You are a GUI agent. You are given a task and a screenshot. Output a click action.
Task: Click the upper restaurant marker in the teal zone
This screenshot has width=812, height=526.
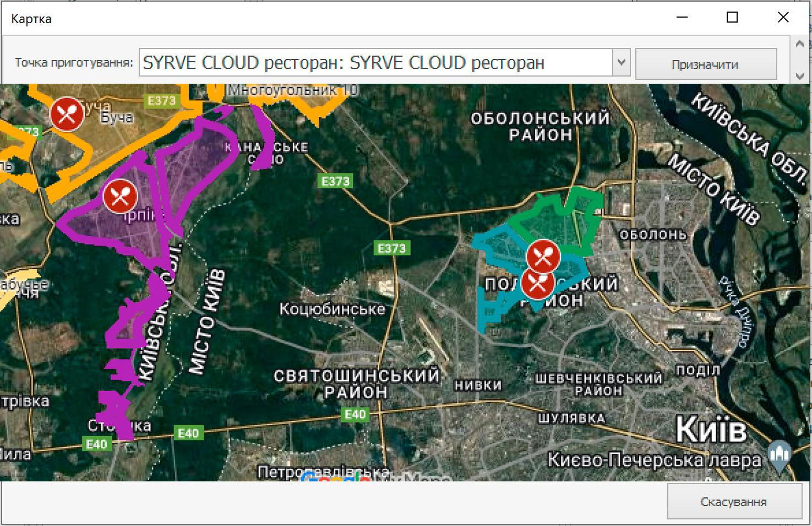coord(543,256)
